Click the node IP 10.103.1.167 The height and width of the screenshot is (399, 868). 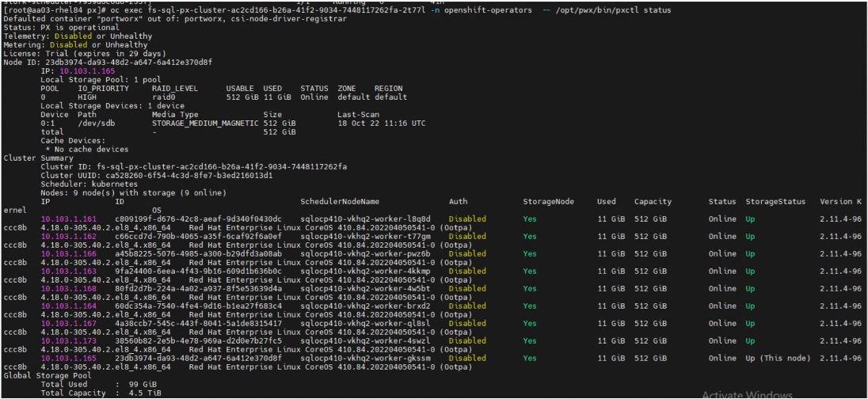tap(69, 323)
